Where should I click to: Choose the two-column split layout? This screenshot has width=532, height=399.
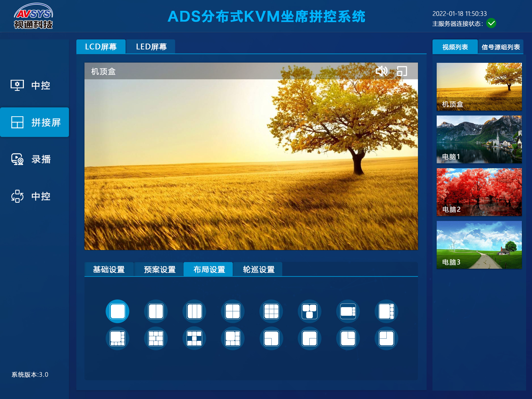(156, 311)
